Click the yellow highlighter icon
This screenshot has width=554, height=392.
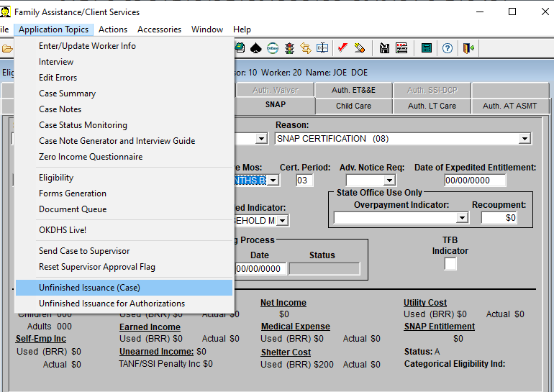pos(359,47)
